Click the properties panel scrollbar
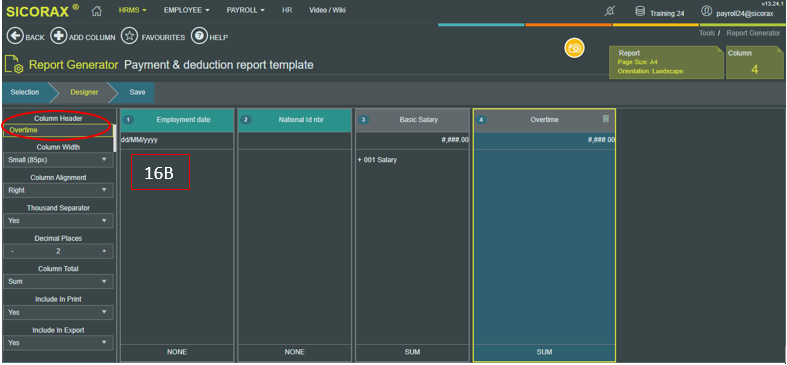 (x=116, y=138)
